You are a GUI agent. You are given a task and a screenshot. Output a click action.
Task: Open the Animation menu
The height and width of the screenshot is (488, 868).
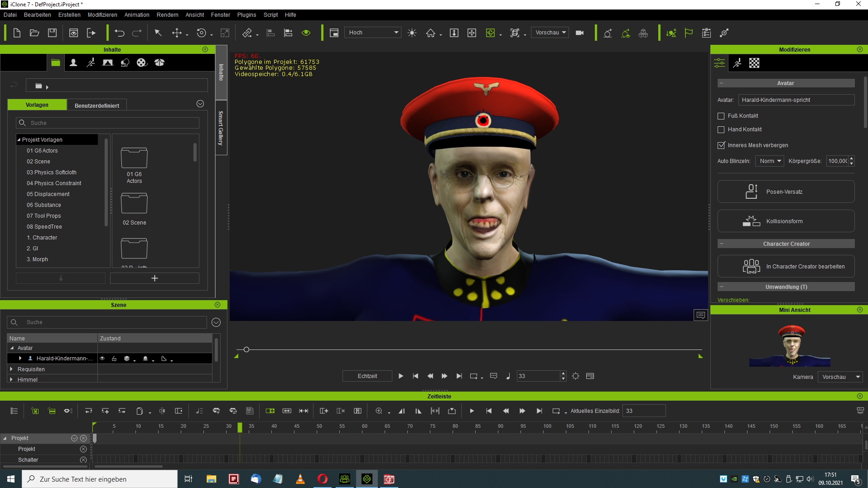pyautogui.click(x=137, y=14)
